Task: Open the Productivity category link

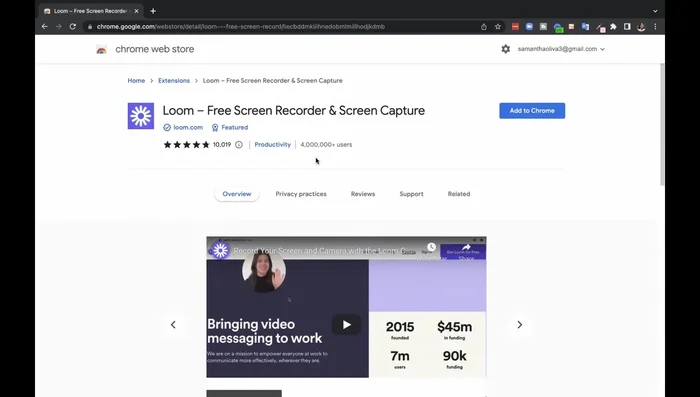Action: (272, 145)
